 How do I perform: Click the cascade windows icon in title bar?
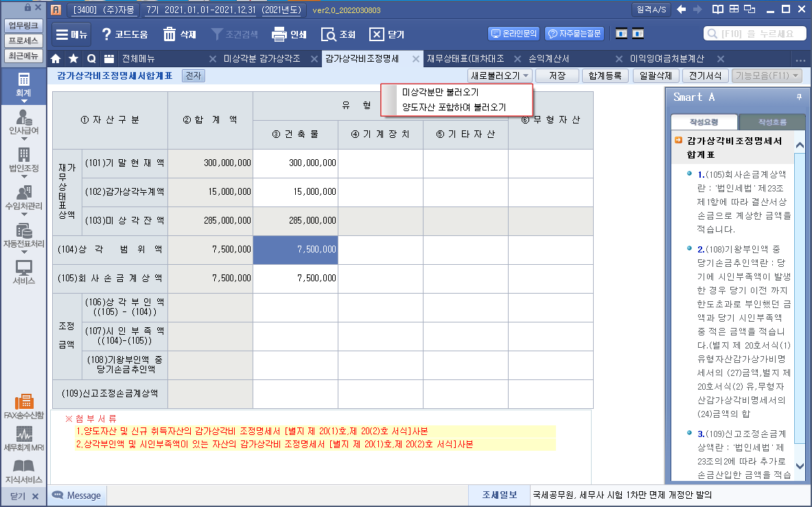tap(750, 10)
